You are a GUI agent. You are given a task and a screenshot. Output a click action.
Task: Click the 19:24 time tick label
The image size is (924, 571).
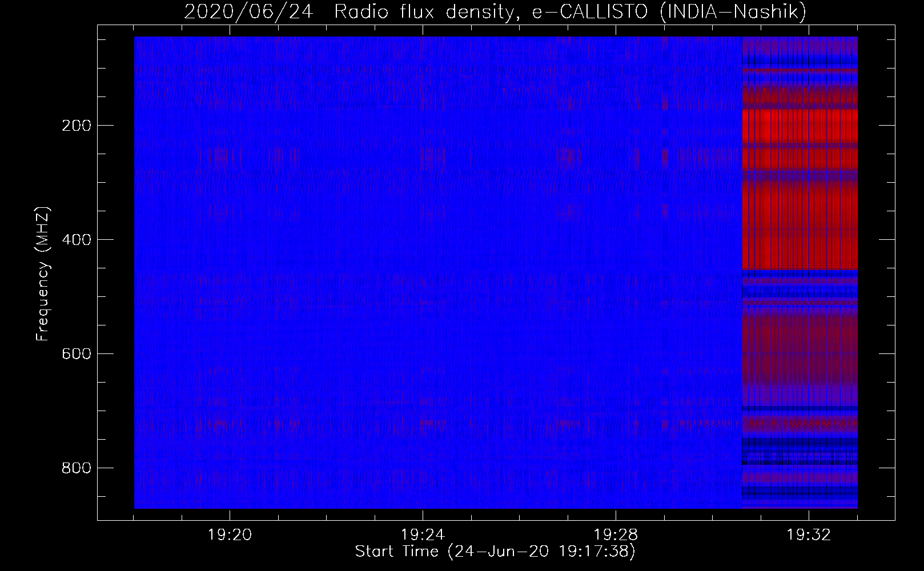coord(423,535)
